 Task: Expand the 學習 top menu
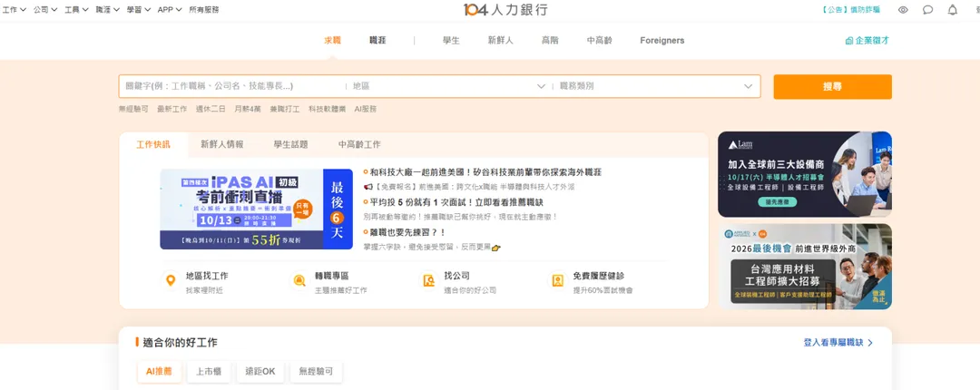tap(138, 10)
